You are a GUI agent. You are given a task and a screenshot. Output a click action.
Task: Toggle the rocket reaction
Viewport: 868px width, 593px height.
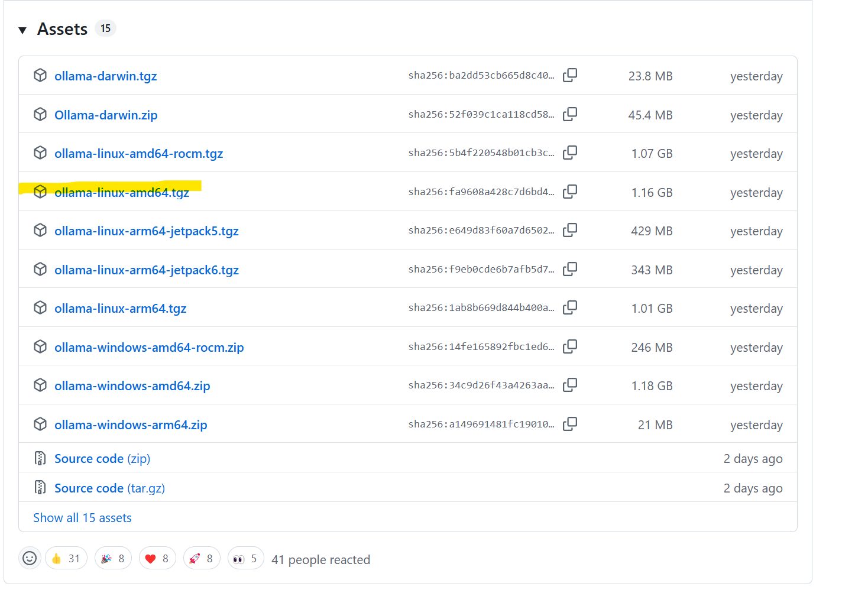202,558
